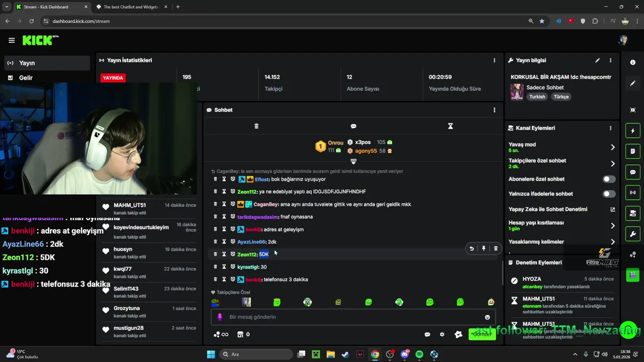The height and width of the screenshot is (362, 644).
Task: Click the Turkish language tag
Action: [x=537, y=97]
